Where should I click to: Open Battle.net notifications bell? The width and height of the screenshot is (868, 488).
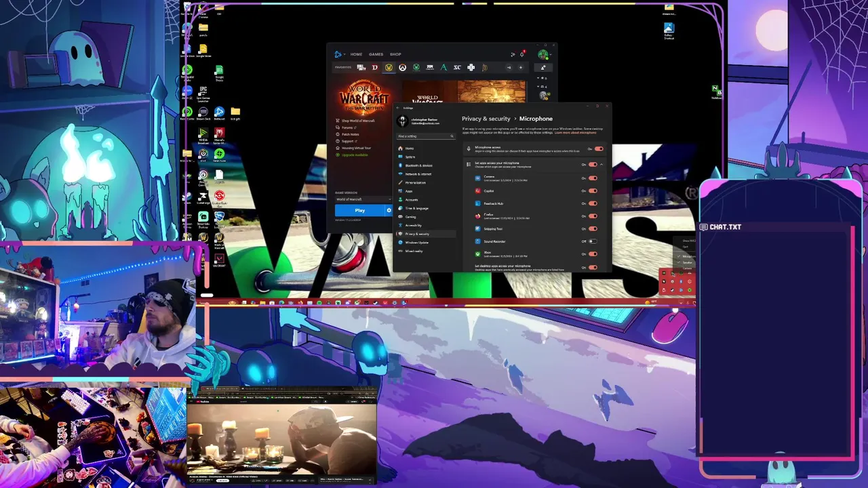[x=522, y=54]
